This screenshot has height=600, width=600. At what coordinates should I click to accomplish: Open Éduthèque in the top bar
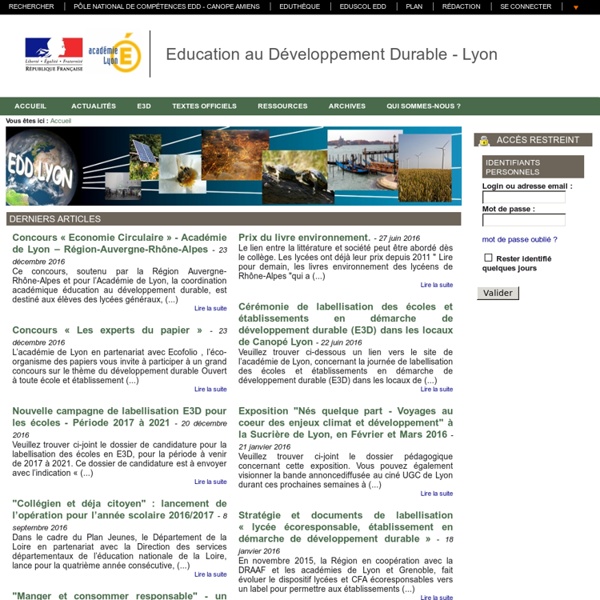(300, 7)
